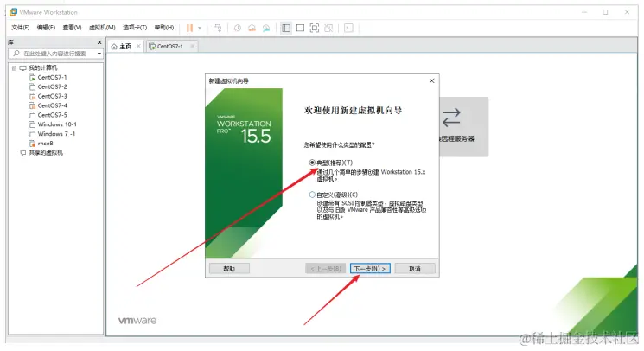Viewport: 644px width, 351px height.
Task: Close the CentOS7-1 tab with its X
Action: pyautogui.click(x=192, y=46)
